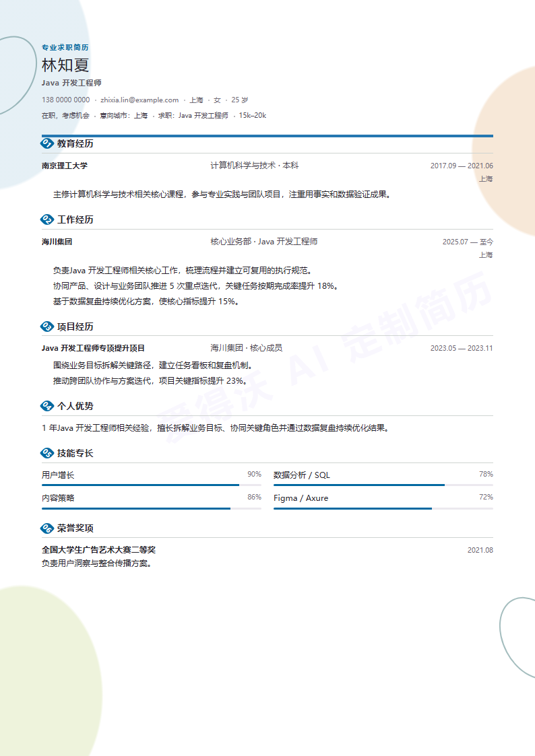This screenshot has height=756, width=535.
Task: Click the 核心业务部 · Java 开发工程师 text
Action: (x=264, y=242)
